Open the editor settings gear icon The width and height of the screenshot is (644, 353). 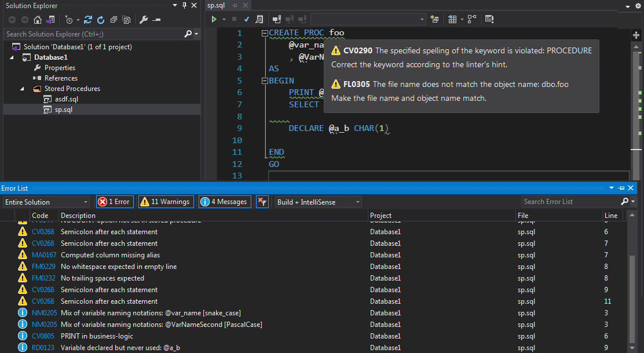pos(638,6)
